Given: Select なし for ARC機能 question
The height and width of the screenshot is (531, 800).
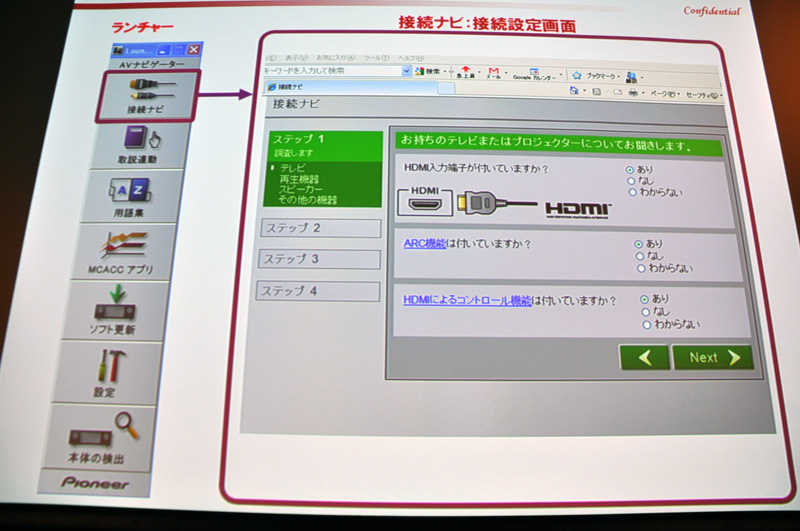Looking at the screenshot, I should 640,256.
